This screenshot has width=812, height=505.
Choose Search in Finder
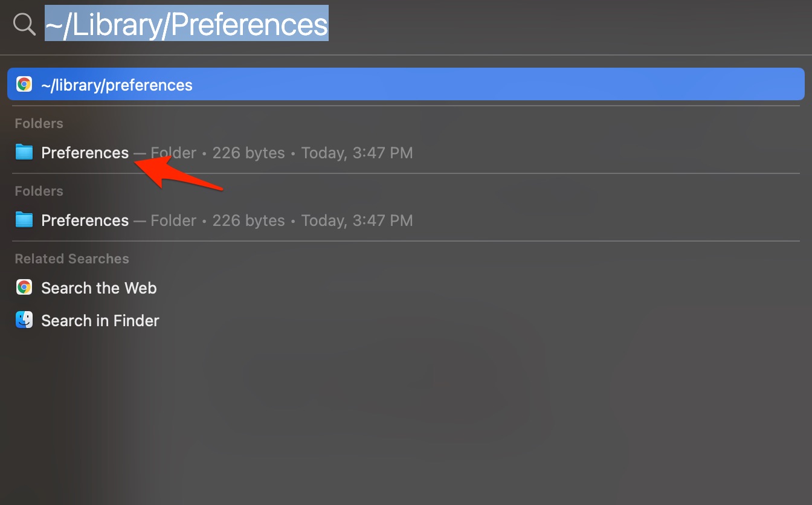pos(100,321)
